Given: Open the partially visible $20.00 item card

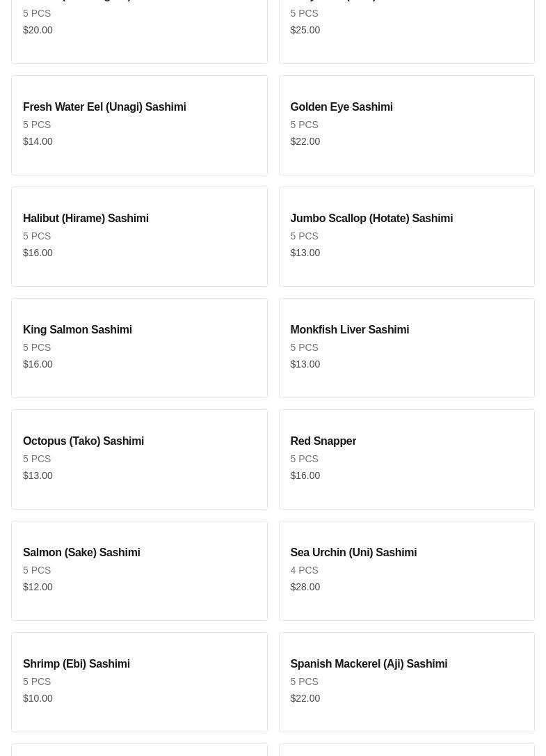Looking at the screenshot, I should (x=139, y=31).
